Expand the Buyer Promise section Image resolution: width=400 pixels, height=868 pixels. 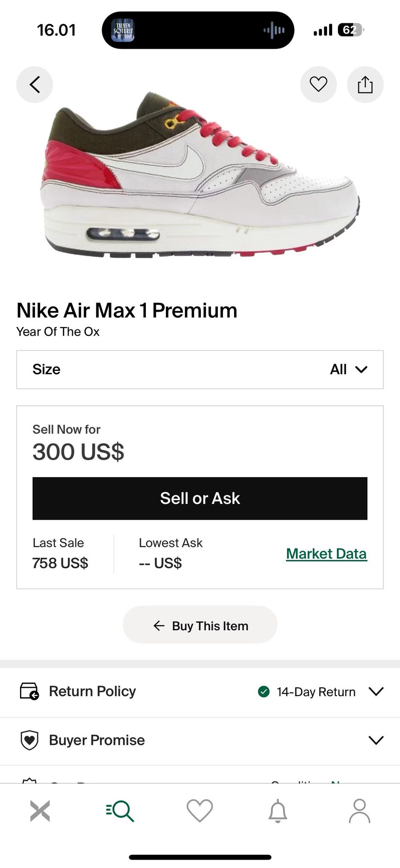375,740
